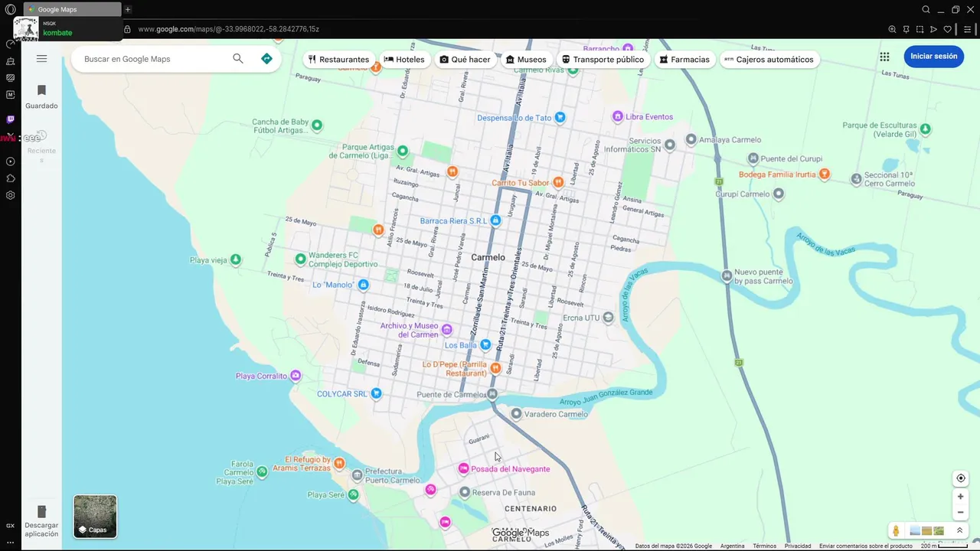Click Parque Artigas de Carmelo pin
Screen dimensions: 980x551
(403, 150)
